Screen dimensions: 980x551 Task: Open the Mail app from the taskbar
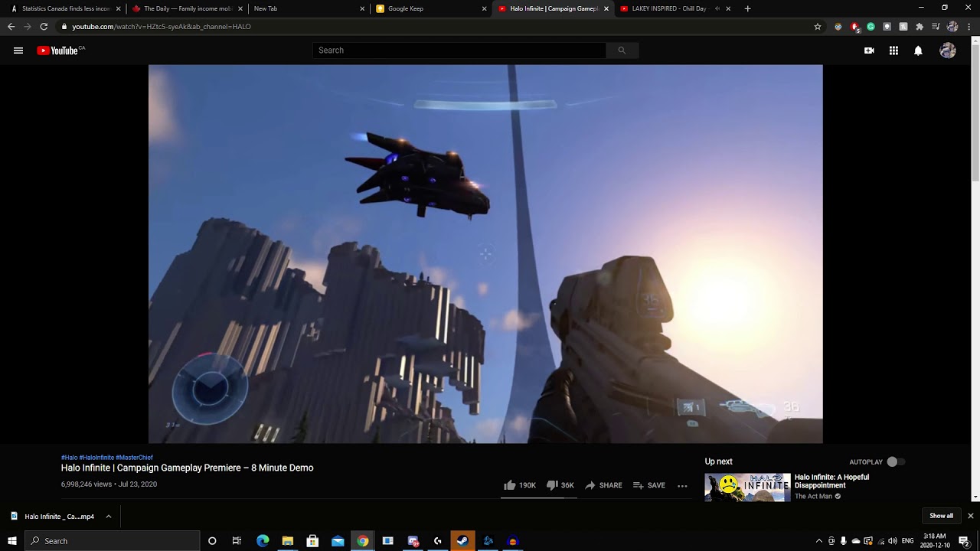pyautogui.click(x=338, y=541)
